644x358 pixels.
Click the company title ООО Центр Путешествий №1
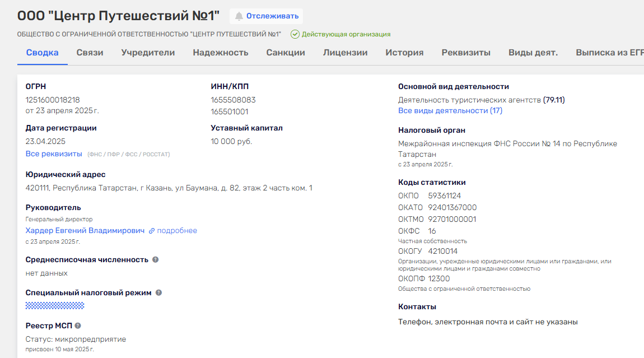(118, 16)
